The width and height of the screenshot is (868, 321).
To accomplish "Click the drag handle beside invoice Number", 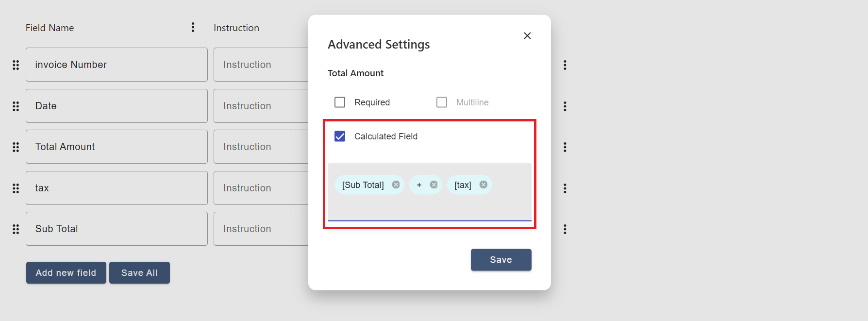I will click(15, 65).
